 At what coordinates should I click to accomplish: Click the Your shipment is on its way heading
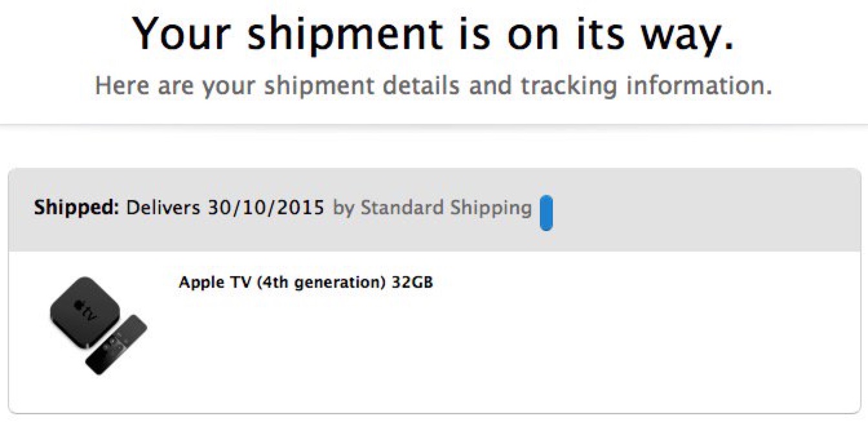433,34
